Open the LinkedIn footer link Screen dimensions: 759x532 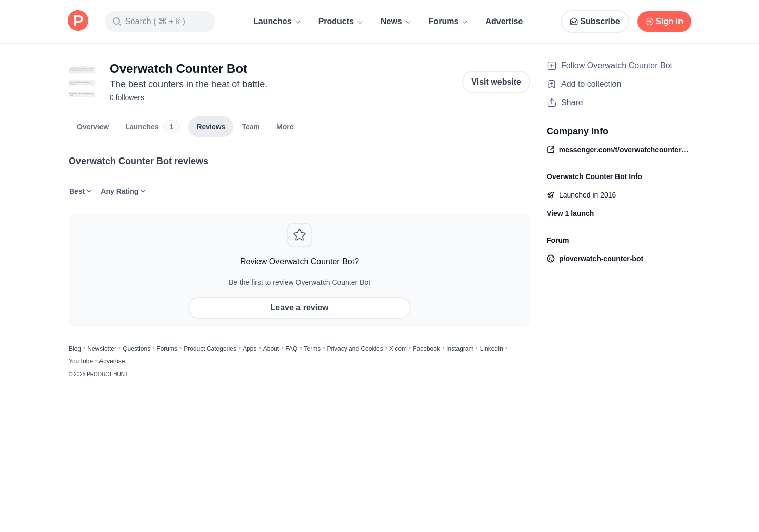point(491,349)
